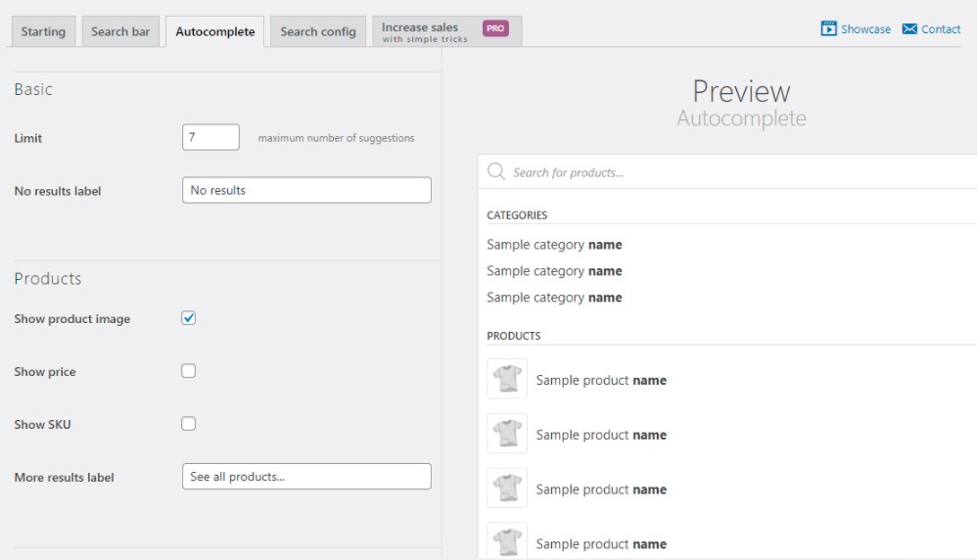Screen dimensions: 977x560
Task: Click the magnifying glass search icon
Action: tap(496, 172)
